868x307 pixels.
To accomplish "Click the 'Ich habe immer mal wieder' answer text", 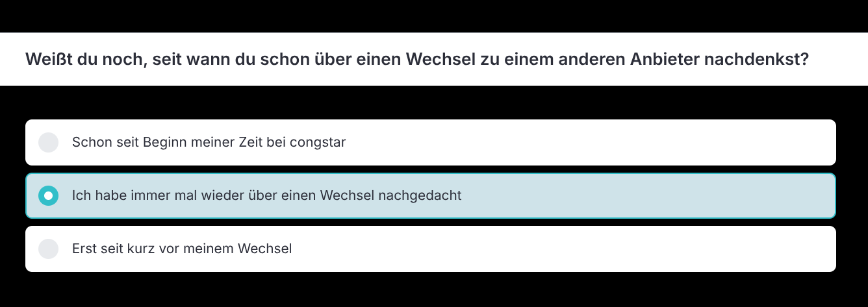I will (x=266, y=195).
